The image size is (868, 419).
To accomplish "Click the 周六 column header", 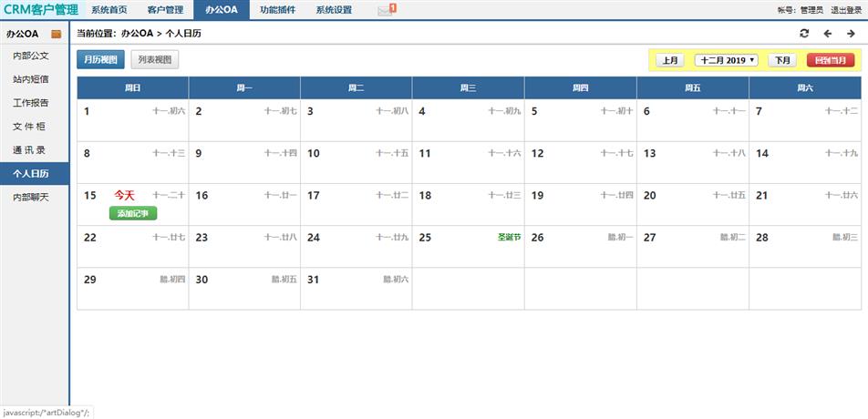I will [805, 87].
